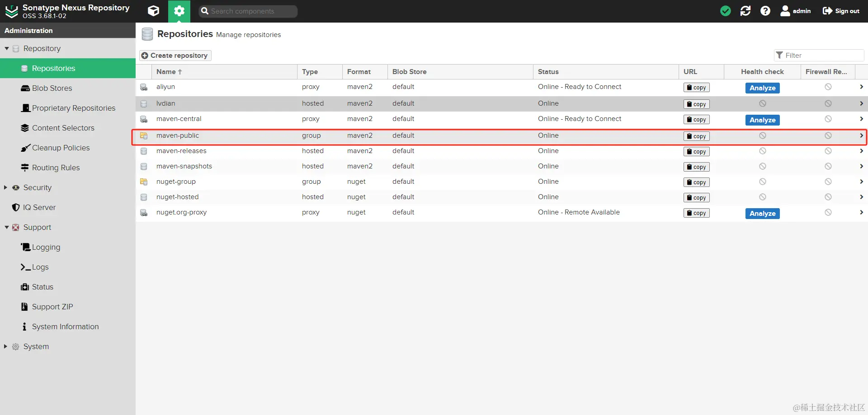The image size is (868, 415).
Task: Click the maven-public group folder icon
Action: [x=144, y=136]
